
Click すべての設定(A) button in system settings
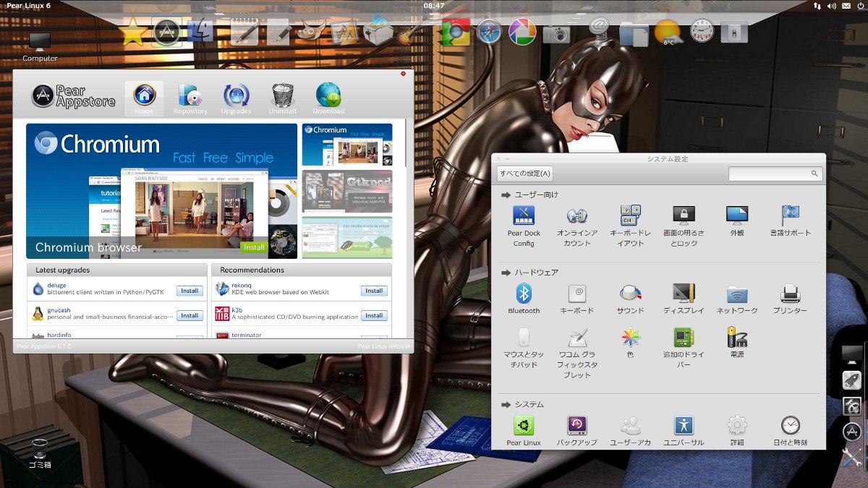tap(525, 174)
